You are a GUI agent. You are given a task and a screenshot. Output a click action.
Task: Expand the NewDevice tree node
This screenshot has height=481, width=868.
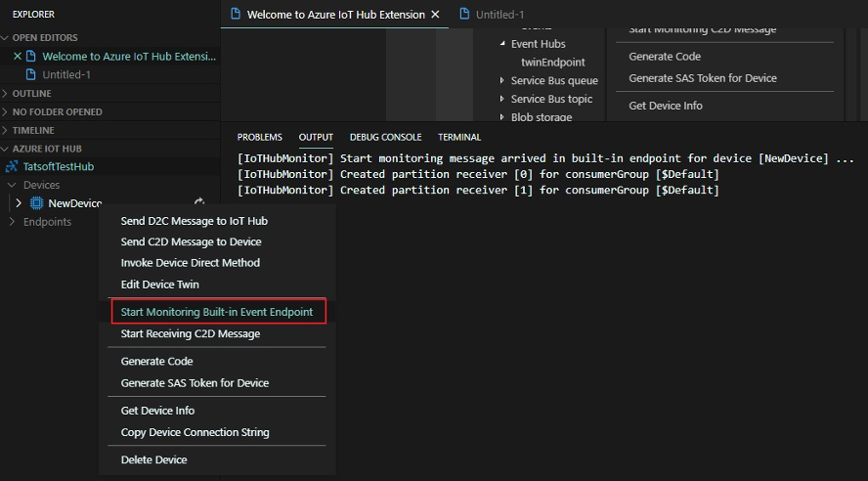(x=18, y=203)
